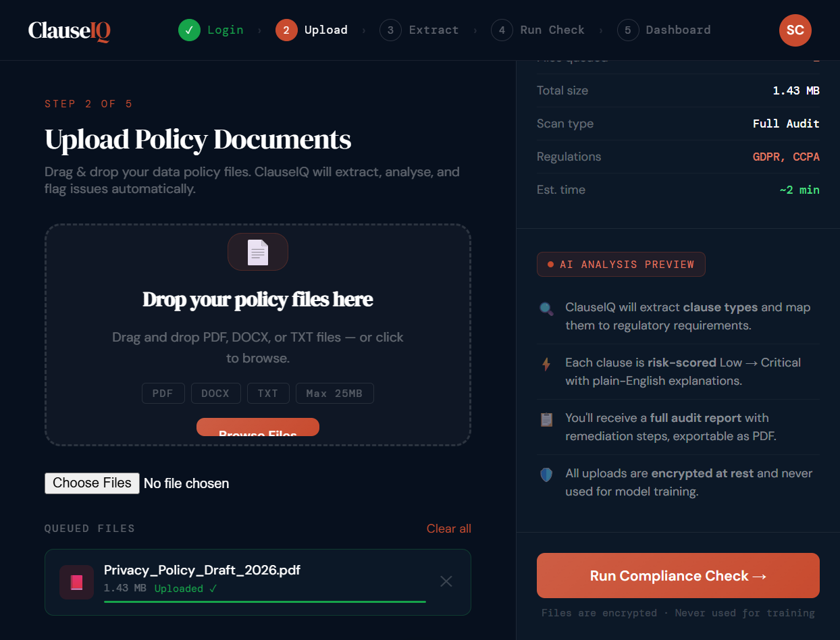840x640 pixels.
Task: Jump to the Run Check step
Action: point(538,30)
